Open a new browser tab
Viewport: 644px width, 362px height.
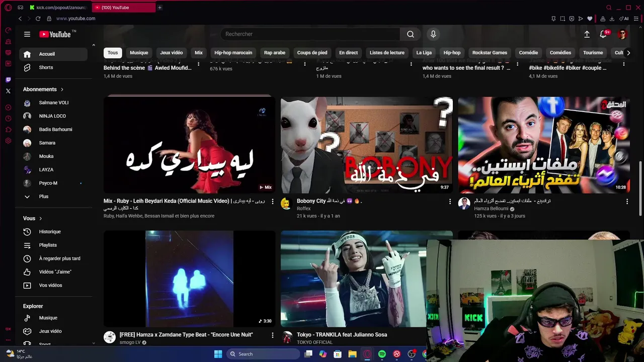[x=160, y=8]
